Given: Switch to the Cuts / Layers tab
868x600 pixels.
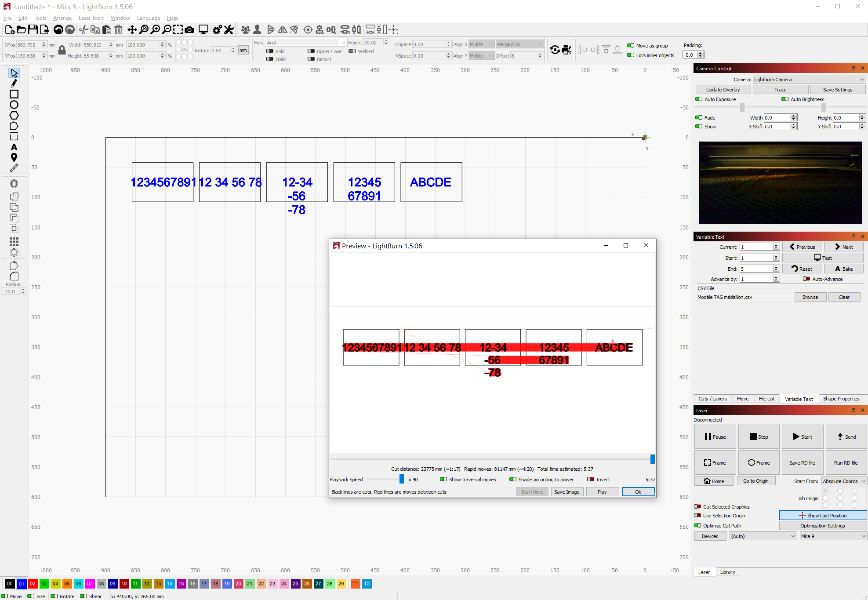Looking at the screenshot, I should (712, 399).
